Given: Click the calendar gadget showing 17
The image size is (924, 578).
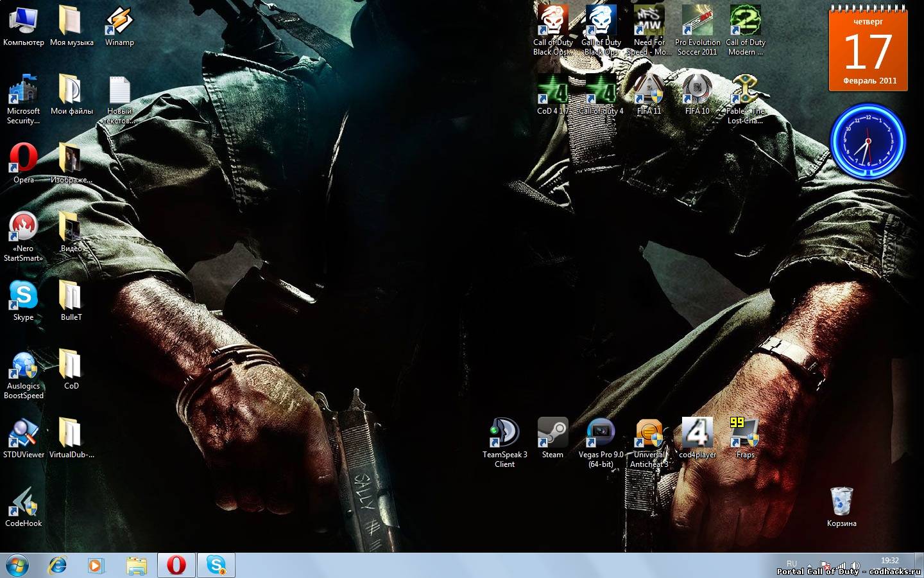Looking at the screenshot, I should [868, 49].
